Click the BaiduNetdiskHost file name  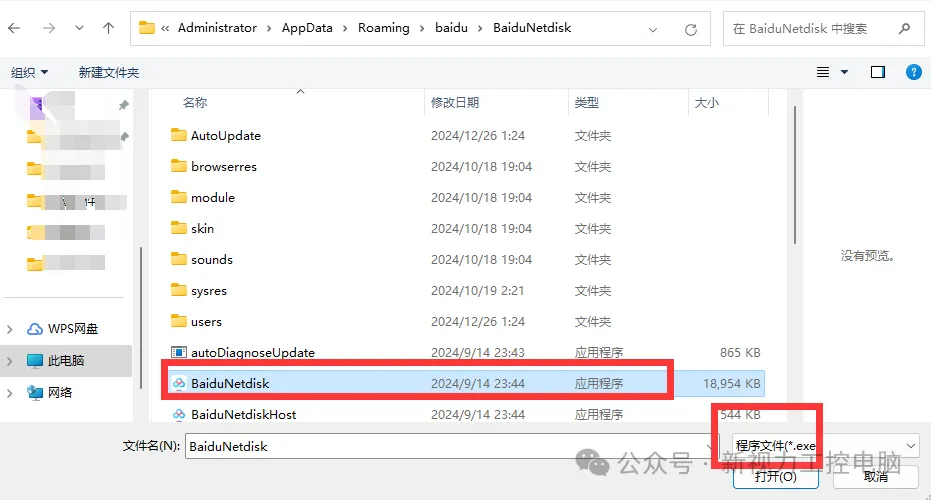coord(243,414)
